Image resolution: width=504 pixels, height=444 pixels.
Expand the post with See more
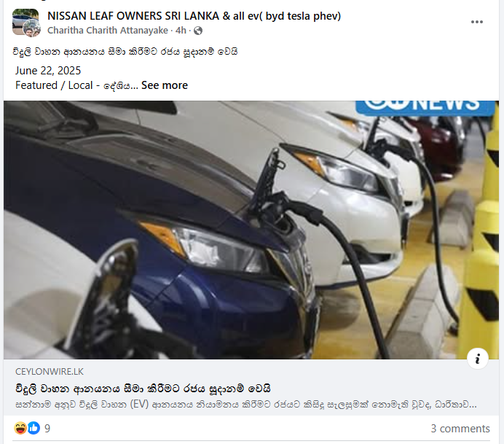click(165, 85)
